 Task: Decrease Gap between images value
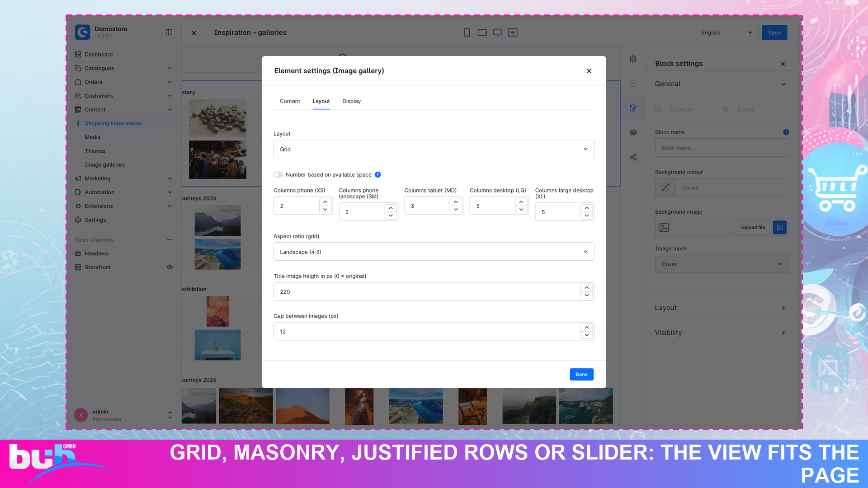coord(586,335)
